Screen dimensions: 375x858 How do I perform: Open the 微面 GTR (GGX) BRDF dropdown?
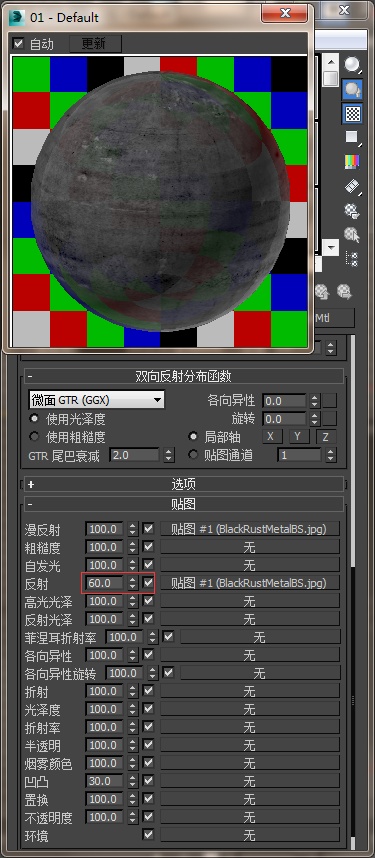coord(96,400)
